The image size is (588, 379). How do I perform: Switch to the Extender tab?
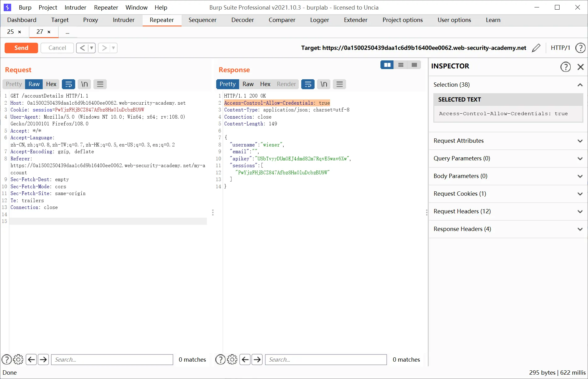pyautogui.click(x=356, y=20)
